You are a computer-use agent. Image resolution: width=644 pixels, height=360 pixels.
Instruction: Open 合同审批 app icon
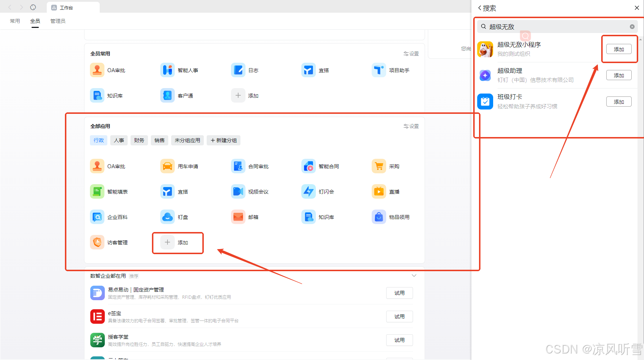238,166
